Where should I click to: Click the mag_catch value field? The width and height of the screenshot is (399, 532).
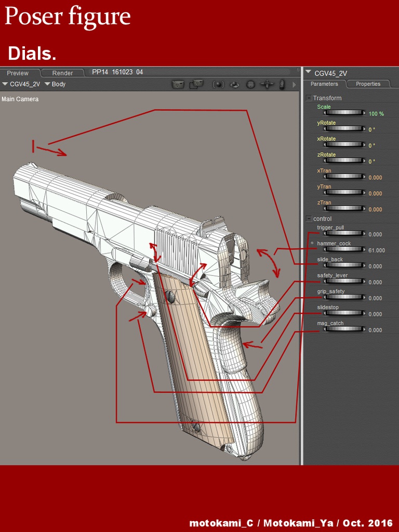pos(375,330)
